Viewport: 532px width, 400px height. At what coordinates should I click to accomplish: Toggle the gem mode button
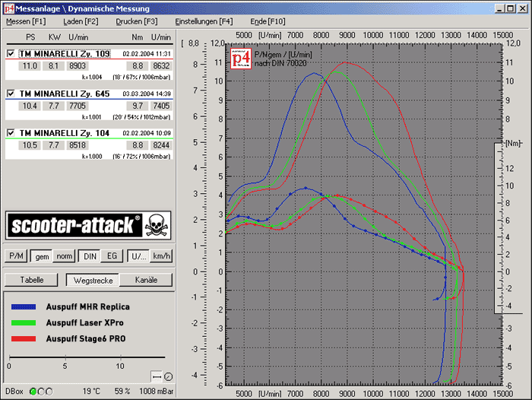tap(42, 256)
